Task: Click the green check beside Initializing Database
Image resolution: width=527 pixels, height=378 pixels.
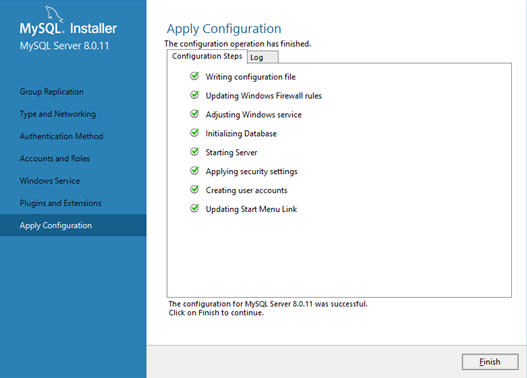Action: [x=195, y=133]
